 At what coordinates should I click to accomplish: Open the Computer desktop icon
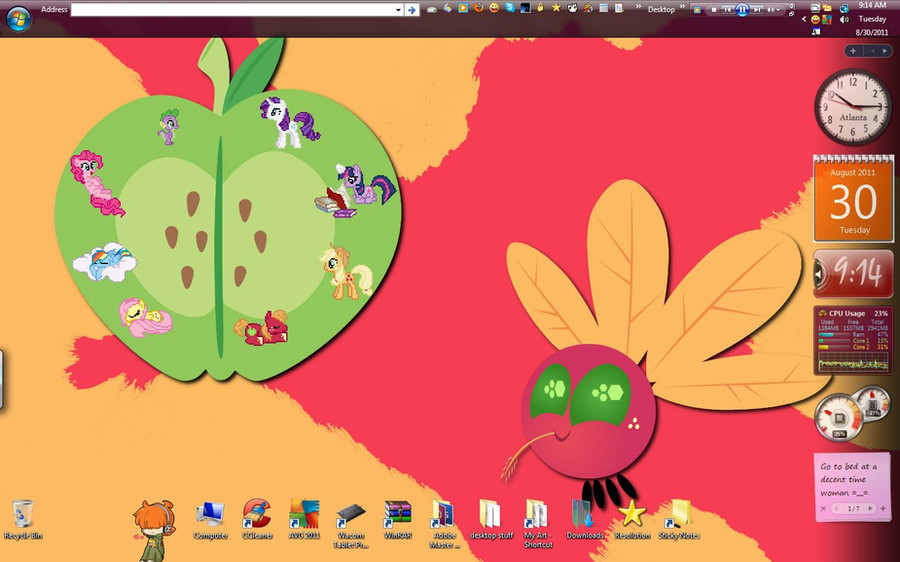210,520
